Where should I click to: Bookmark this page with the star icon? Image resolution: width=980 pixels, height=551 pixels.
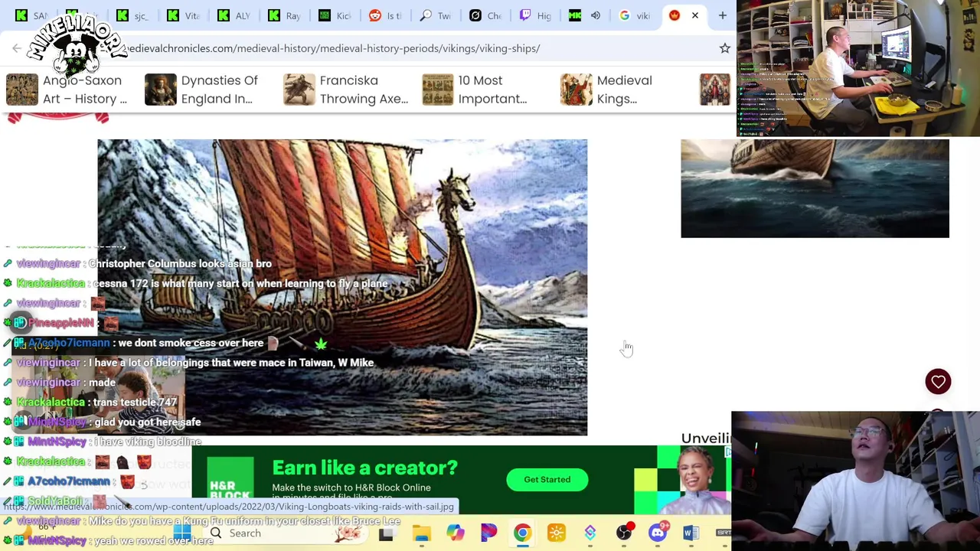point(724,48)
